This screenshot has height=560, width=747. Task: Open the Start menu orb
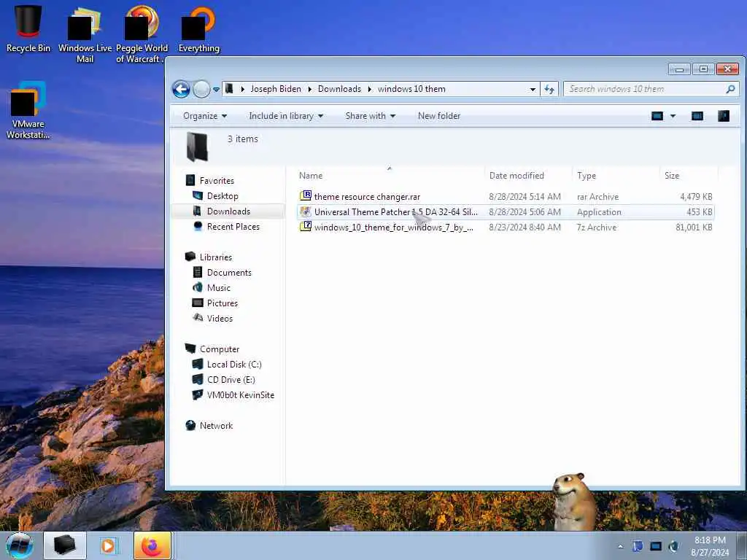[x=20, y=545]
